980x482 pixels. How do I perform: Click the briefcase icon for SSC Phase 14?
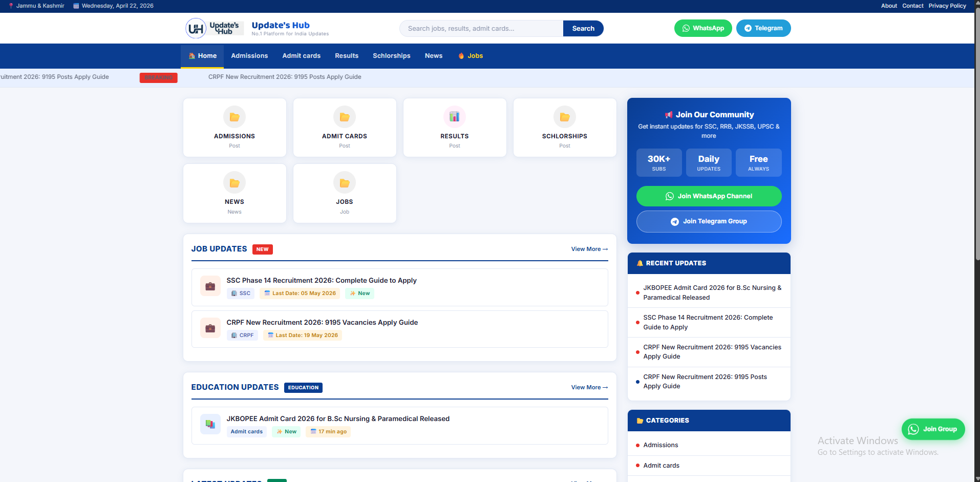point(210,286)
